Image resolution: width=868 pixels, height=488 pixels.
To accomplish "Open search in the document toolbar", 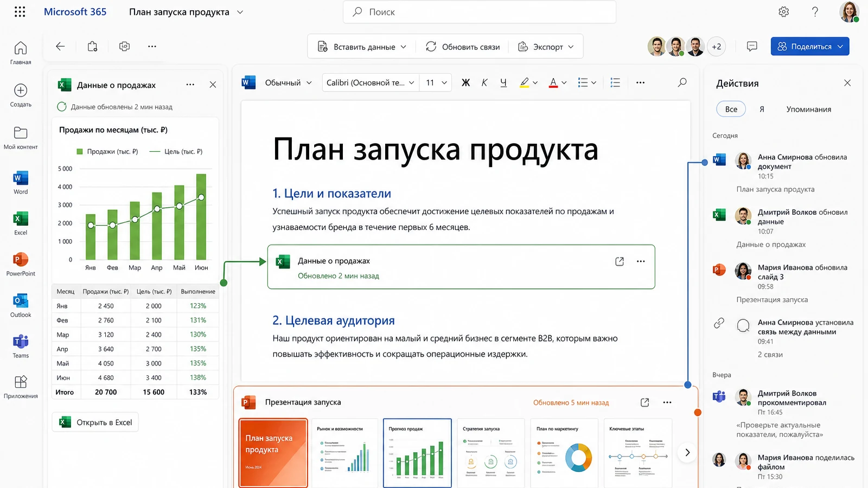I will coord(682,82).
